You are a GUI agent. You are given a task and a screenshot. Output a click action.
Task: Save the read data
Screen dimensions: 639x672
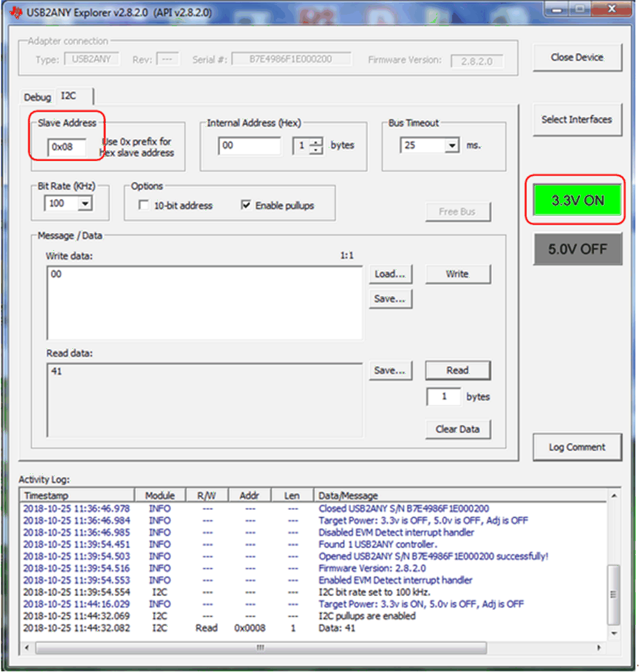(390, 370)
